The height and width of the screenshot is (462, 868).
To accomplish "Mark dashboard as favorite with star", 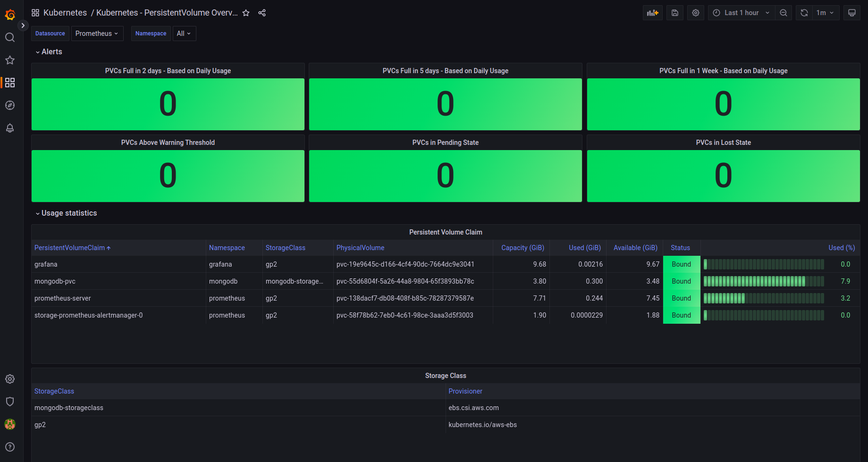I will [246, 13].
